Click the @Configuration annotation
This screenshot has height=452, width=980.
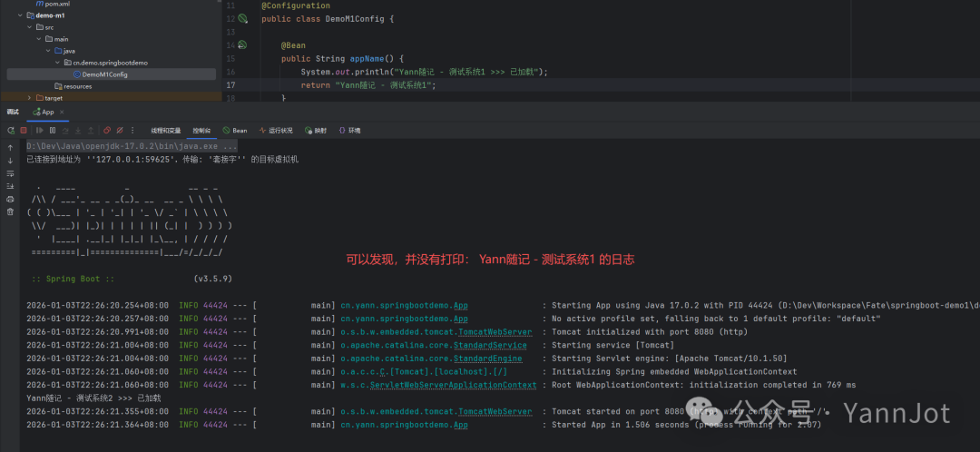click(x=296, y=5)
